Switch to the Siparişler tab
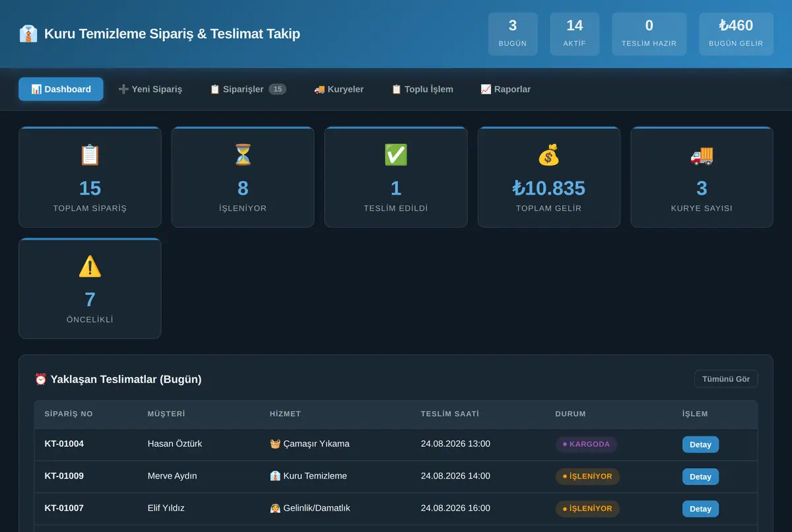Screen dimensions: 792x532 pos(247,89)
